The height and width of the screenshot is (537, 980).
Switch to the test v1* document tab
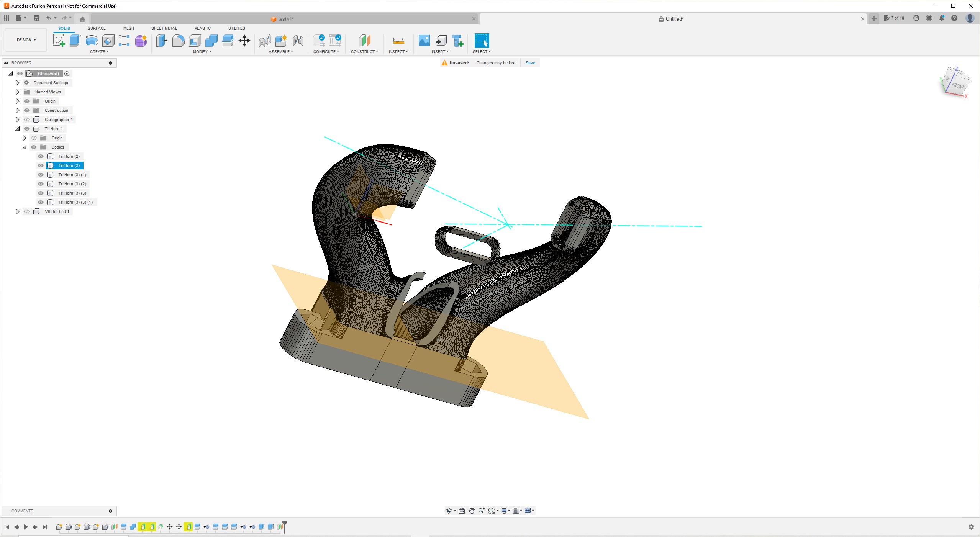pyautogui.click(x=284, y=19)
